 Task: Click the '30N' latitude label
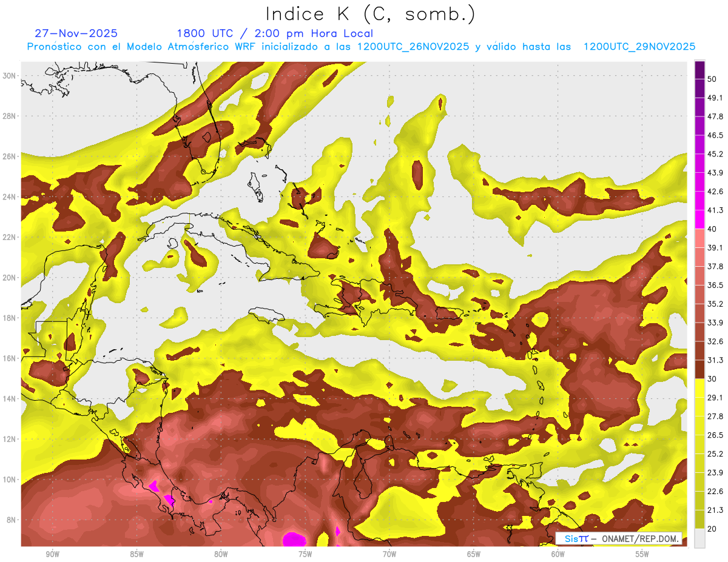coord(9,75)
